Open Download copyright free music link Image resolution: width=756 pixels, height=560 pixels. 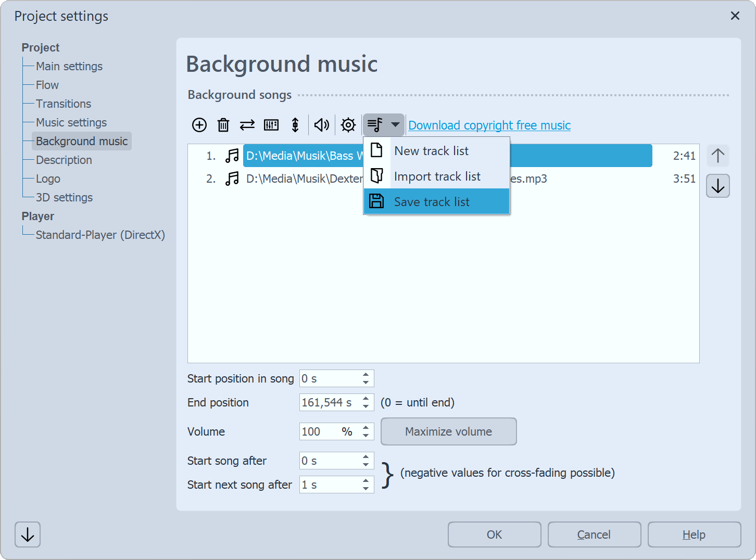point(489,125)
